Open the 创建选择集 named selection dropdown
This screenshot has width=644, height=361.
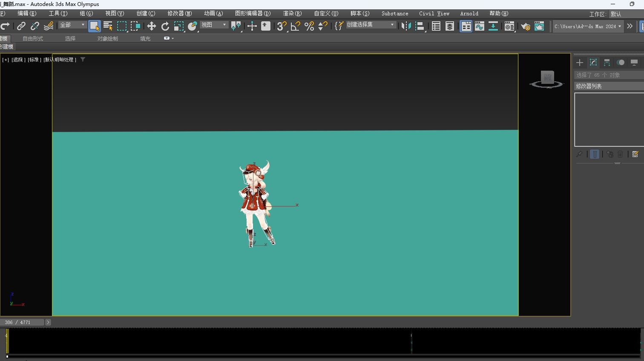tap(371, 25)
